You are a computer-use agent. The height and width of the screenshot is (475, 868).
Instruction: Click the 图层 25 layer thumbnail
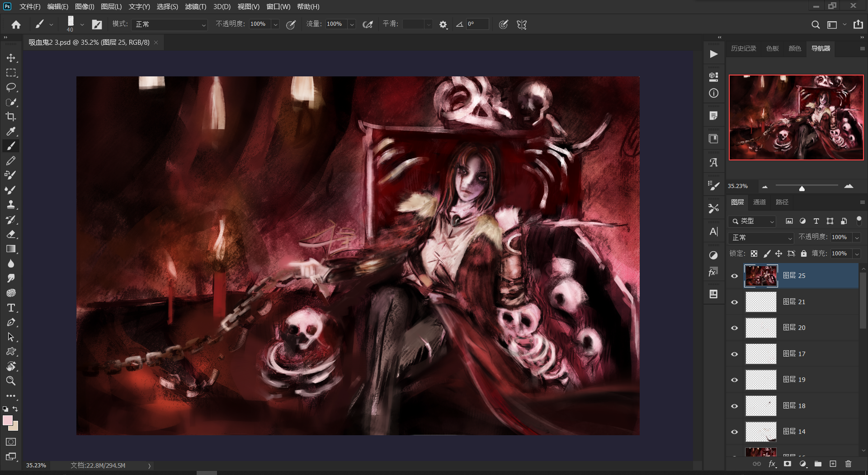[x=761, y=276]
